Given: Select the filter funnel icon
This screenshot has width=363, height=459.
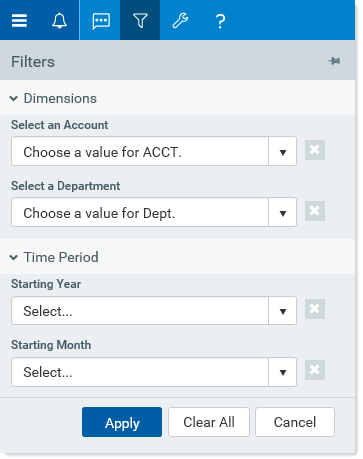Looking at the screenshot, I should (140, 21).
